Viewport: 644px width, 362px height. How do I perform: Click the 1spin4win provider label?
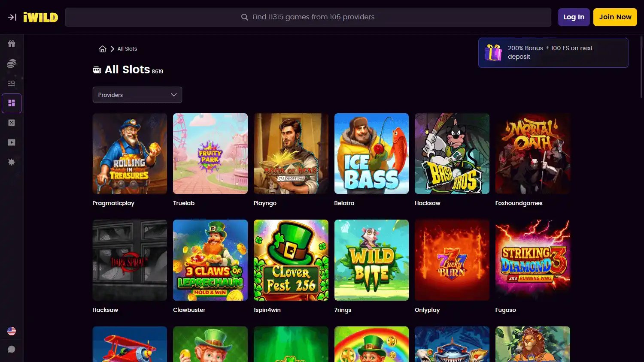tap(267, 310)
